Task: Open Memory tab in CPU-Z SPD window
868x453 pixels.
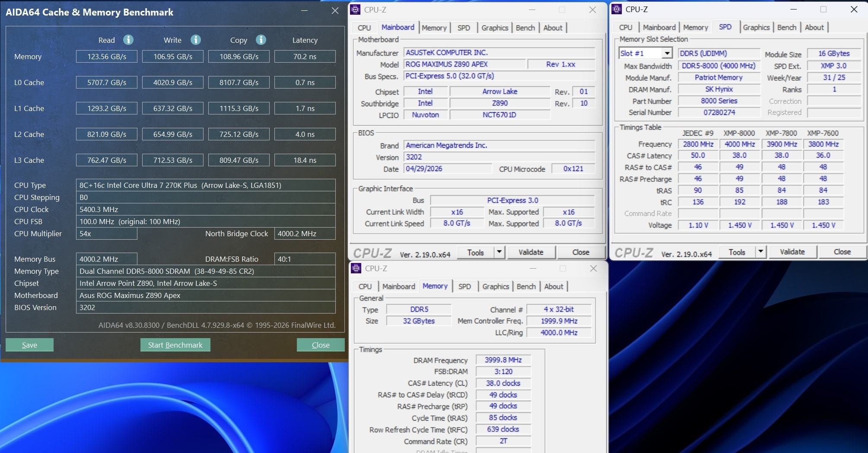Action: coord(696,27)
